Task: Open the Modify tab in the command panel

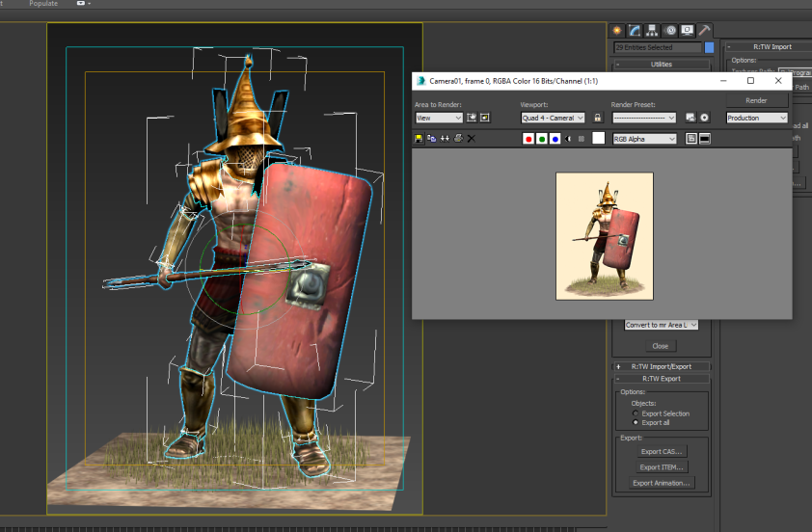Action: tap(635, 31)
